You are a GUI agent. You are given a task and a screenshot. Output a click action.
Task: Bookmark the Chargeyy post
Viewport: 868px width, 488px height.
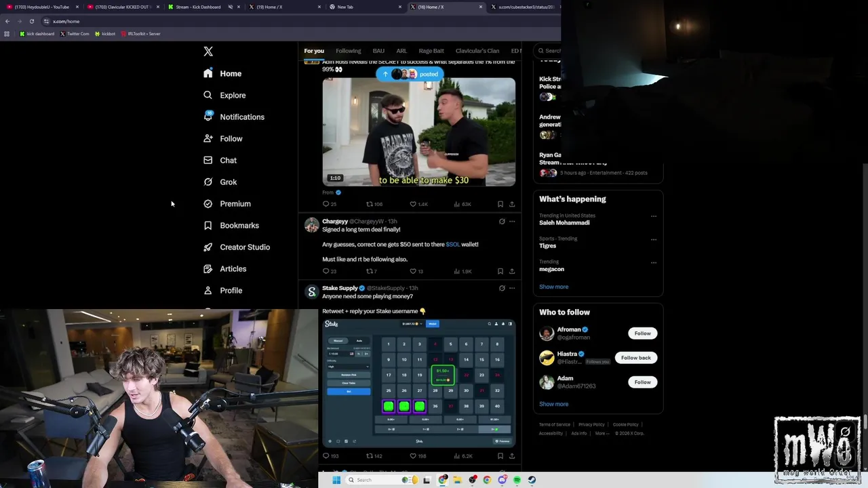[500, 271]
